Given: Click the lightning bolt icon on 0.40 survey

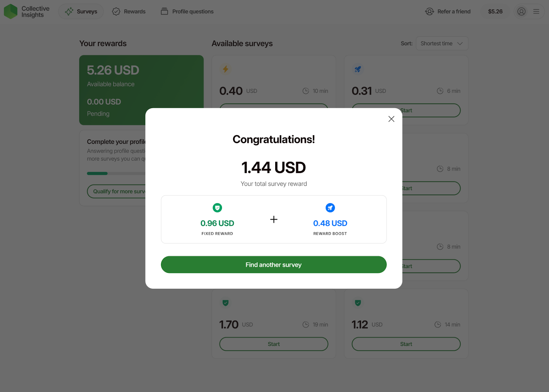Looking at the screenshot, I should (225, 69).
